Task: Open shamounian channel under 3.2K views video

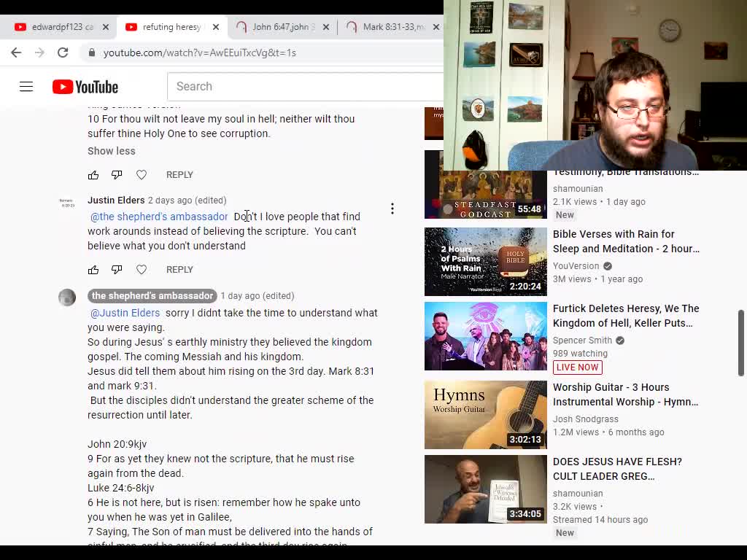Action: point(578,494)
